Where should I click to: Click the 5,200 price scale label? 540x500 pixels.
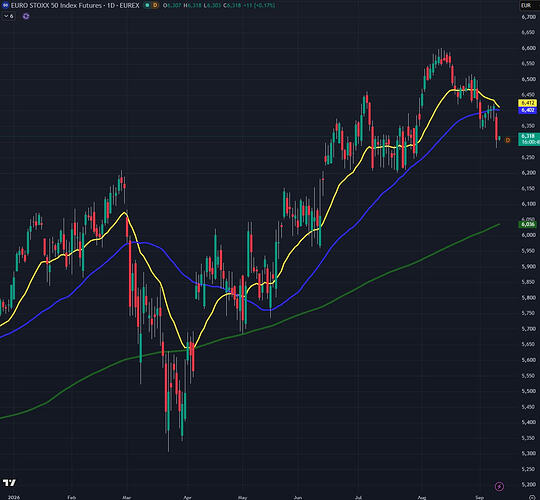tap(529, 485)
